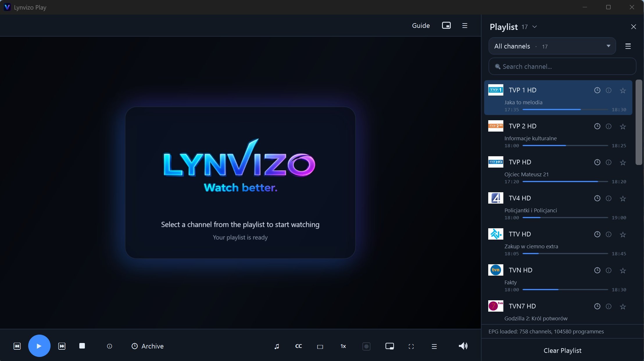Click the playlist vertical scrollbar
Screen dimensions: 644x361
[639, 122]
